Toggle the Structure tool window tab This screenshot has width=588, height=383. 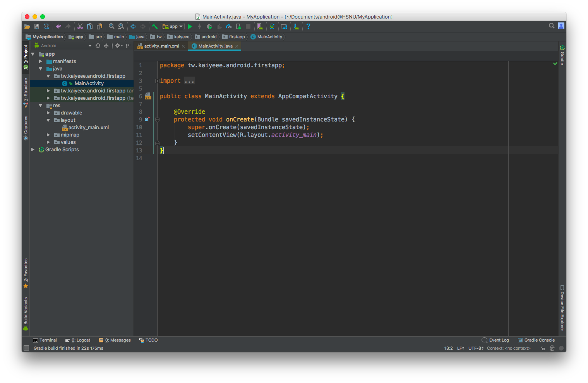tap(26, 93)
